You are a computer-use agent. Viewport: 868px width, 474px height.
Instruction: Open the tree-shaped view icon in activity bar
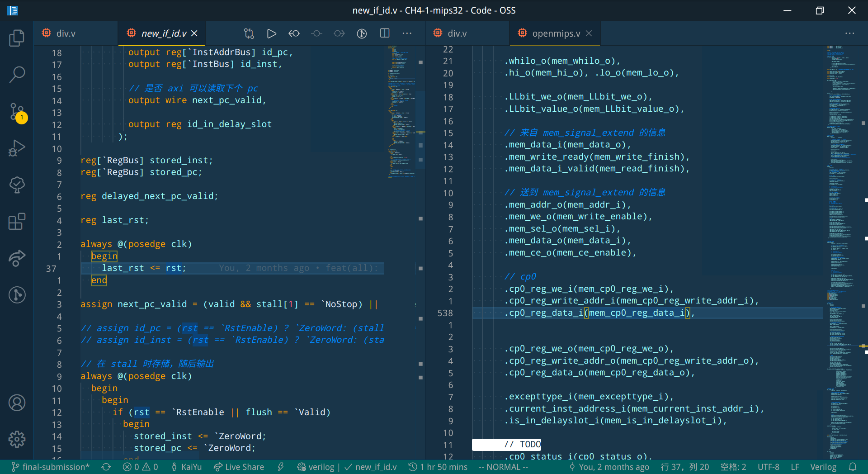(x=17, y=185)
